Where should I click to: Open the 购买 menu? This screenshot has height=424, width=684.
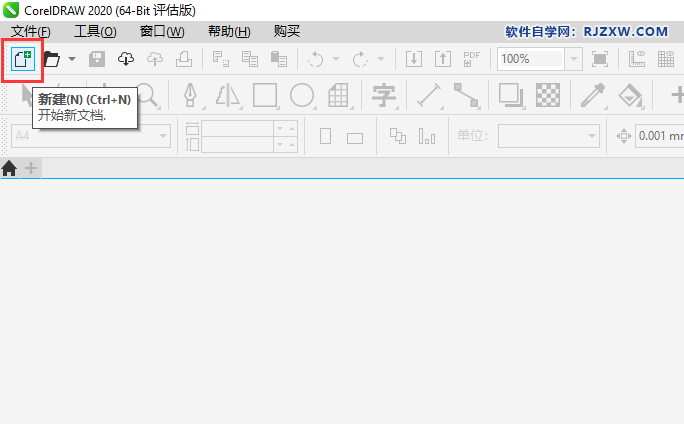click(287, 31)
